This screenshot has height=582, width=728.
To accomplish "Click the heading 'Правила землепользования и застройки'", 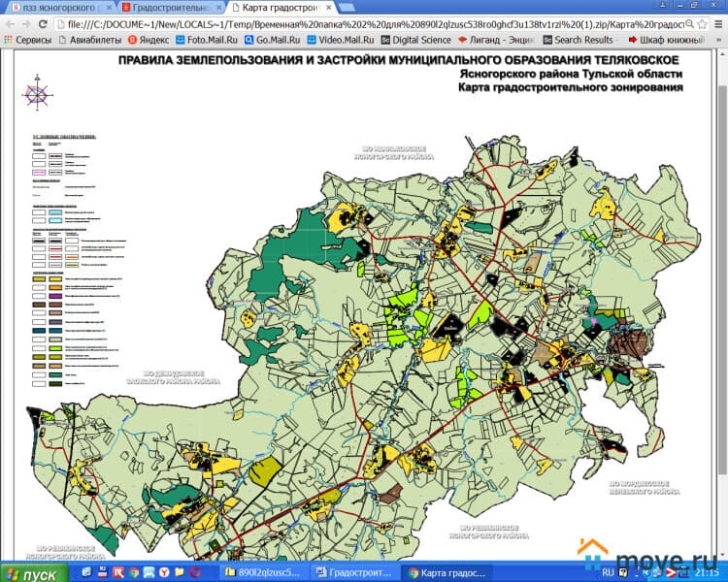I will (x=251, y=60).
